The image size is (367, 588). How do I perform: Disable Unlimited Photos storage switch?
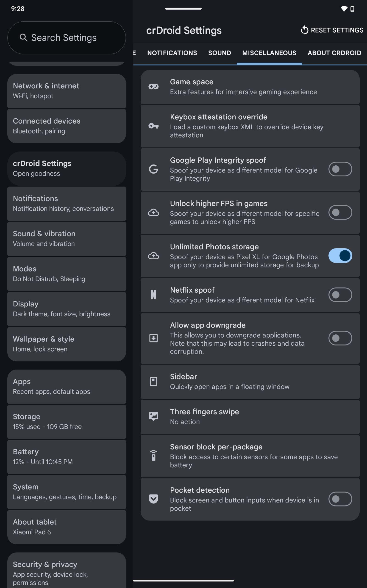pos(340,256)
